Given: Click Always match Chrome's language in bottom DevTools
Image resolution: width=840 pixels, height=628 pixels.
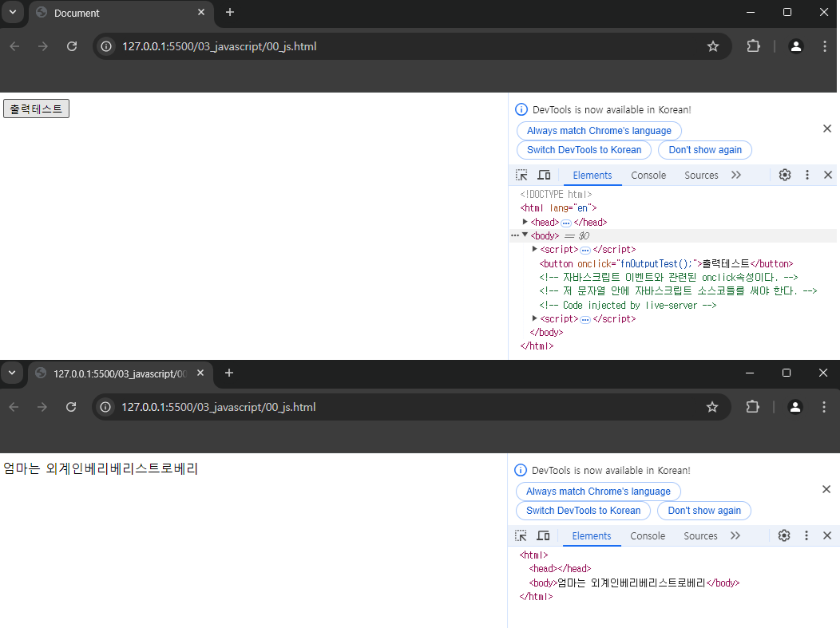Looking at the screenshot, I should [598, 492].
